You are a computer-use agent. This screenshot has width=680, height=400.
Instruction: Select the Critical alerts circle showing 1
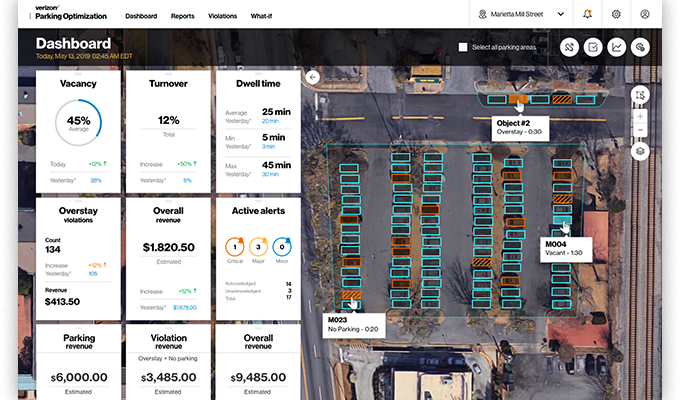click(235, 247)
